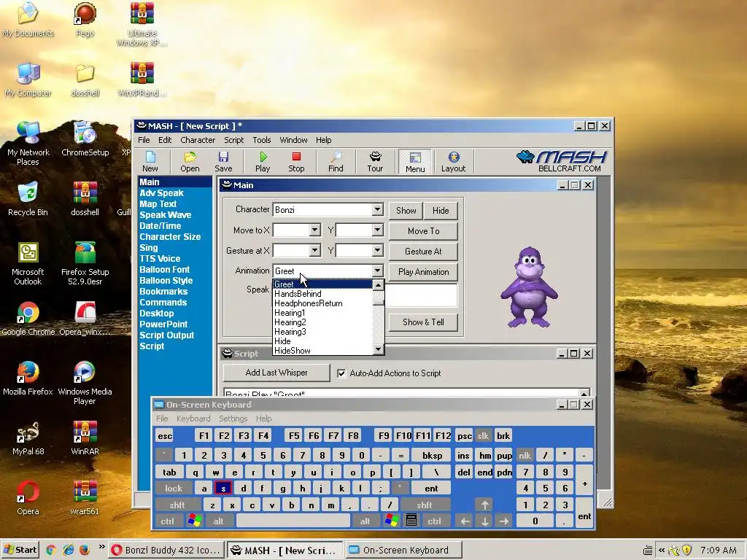Screen dimensions: 747x560
Task: Stop playback with the red Stop icon
Action: [296, 161]
